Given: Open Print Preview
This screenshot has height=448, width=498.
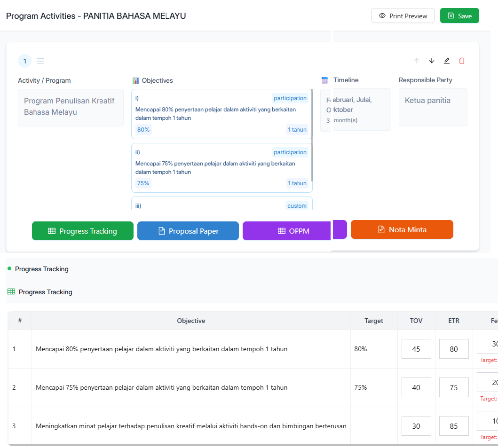Looking at the screenshot, I should point(403,16).
